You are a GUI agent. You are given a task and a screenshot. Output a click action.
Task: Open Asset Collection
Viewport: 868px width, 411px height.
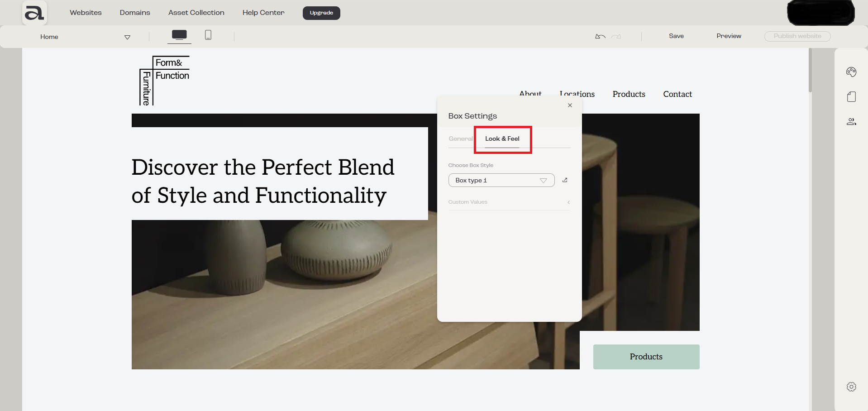pos(196,13)
